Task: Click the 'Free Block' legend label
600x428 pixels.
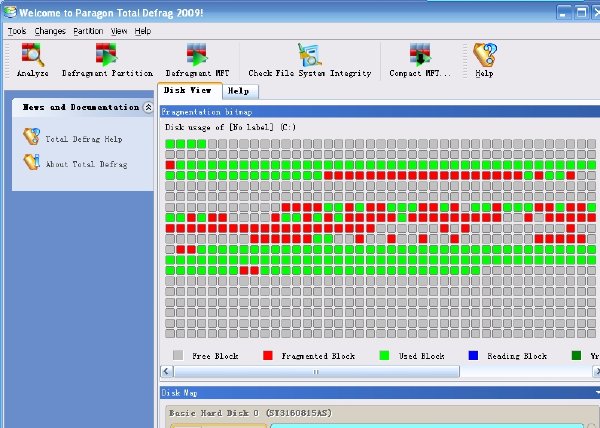Action: tap(215, 356)
